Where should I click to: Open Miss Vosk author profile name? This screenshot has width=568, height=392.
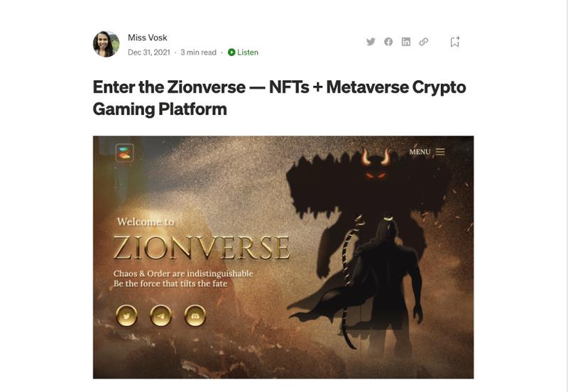pos(148,38)
